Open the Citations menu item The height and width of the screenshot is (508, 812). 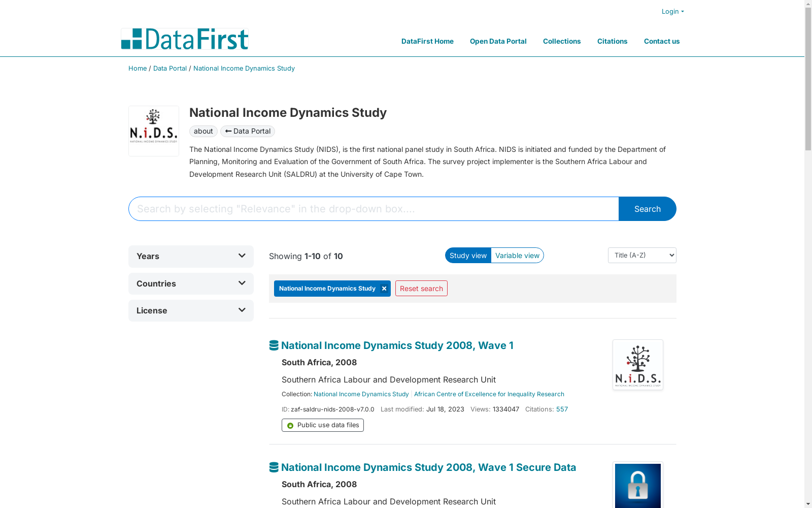pos(612,41)
